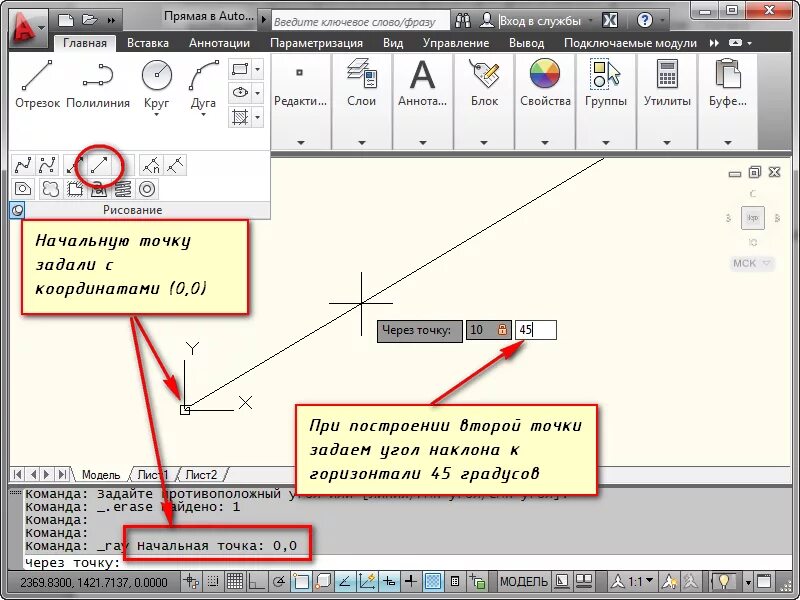This screenshot has height=600, width=800.
Task: Expand the Слои panel dropdown
Action: 362,143
